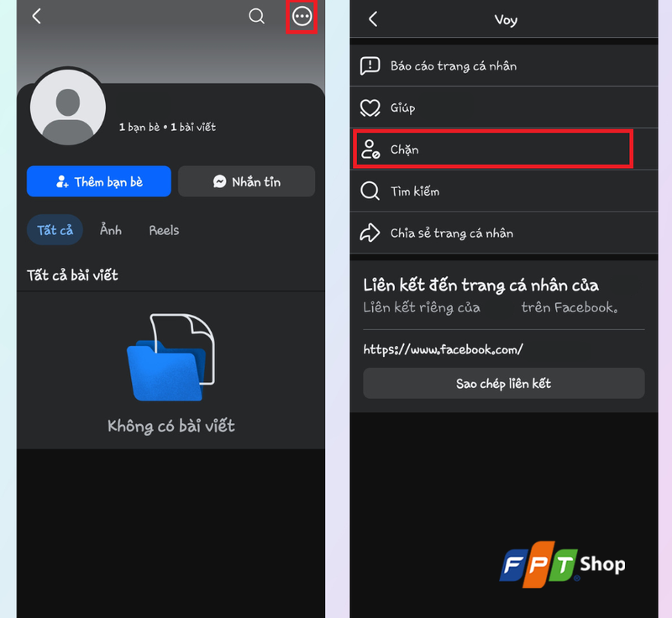Tap the 'Liên kết riêng của' subtitle text
The width and height of the screenshot is (672, 618).
[422, 307]
